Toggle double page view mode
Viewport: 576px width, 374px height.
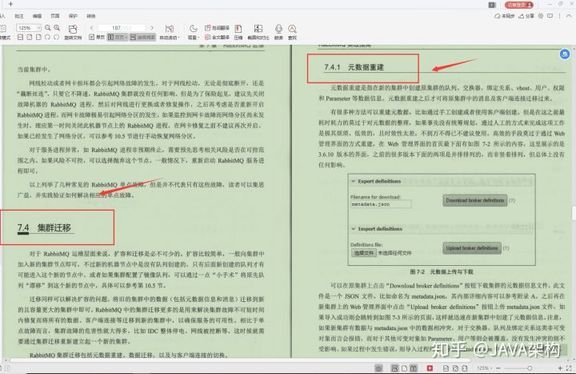click(x=118, y=37)
